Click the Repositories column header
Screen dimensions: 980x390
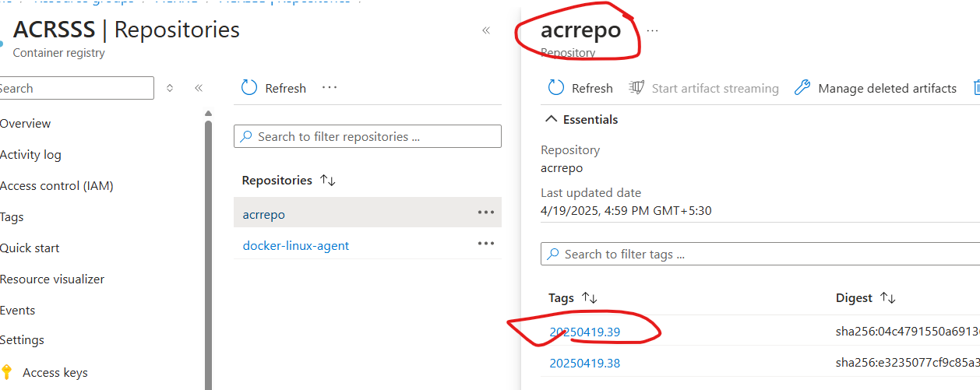click(x=277, y=180)
